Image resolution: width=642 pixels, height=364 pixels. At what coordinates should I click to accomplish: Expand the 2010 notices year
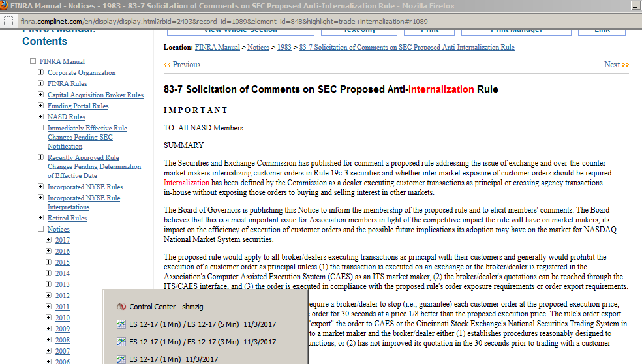pyautogui.click(x=48, y=317)
